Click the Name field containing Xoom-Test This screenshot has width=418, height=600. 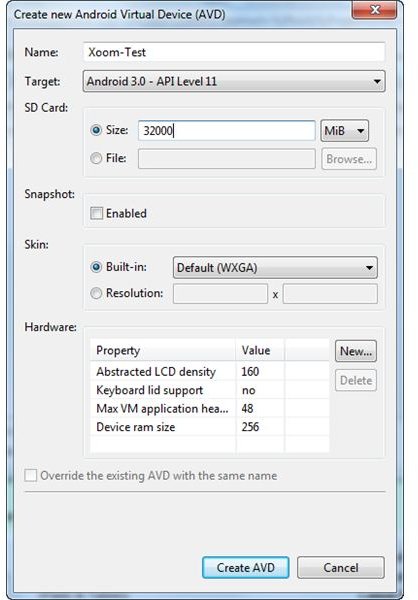point(234,52)
